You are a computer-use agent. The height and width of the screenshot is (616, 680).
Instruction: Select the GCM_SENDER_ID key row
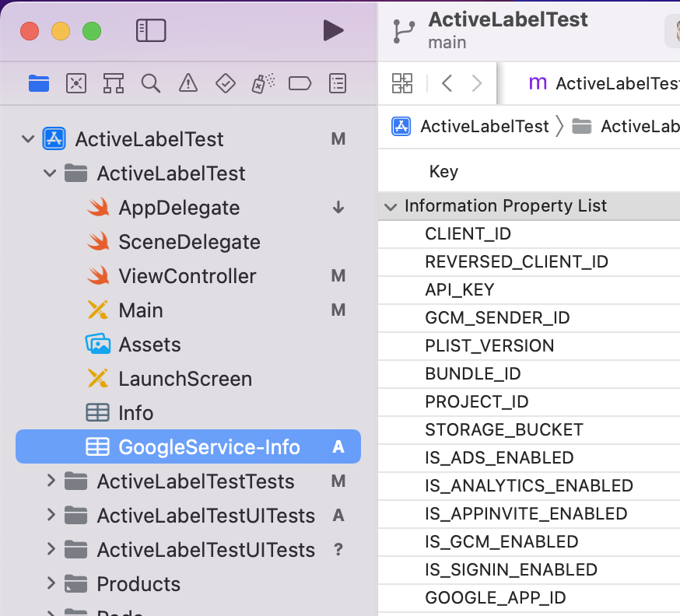529,318
